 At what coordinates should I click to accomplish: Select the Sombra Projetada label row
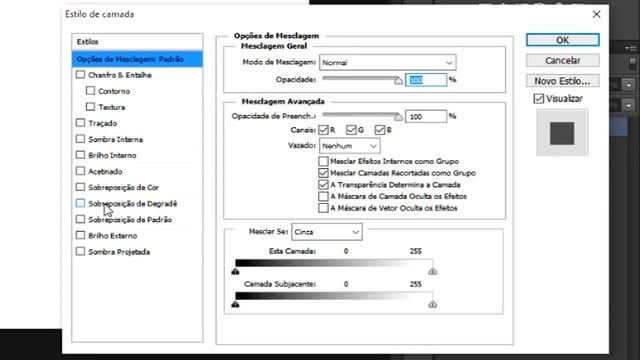coord(119,252)
